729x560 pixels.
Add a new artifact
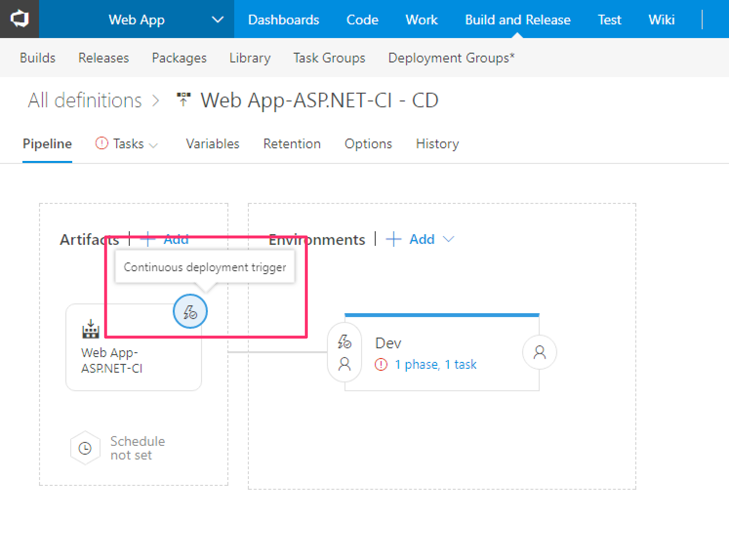tap(164, 239)
